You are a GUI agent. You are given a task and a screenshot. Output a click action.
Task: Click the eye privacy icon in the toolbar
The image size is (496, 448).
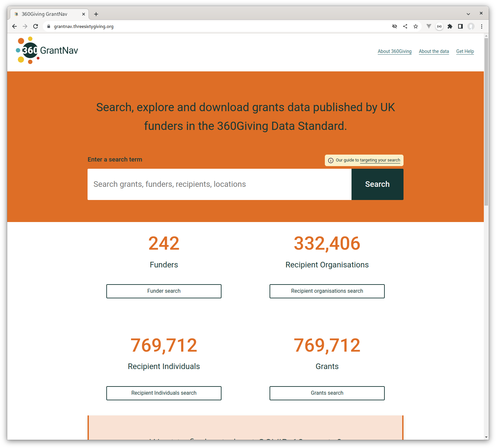tap(394, 26)
